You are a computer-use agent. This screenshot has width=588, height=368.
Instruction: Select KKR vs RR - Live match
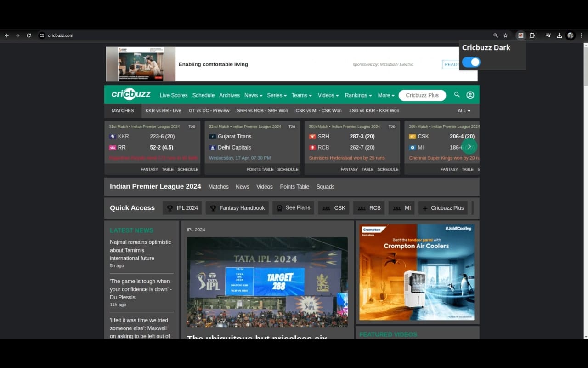click(163, 111)
